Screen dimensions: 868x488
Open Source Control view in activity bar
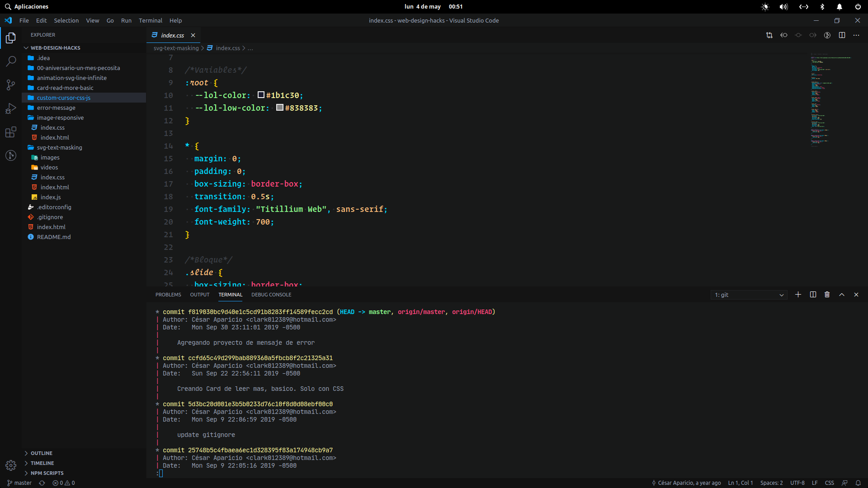pos(11,84)
